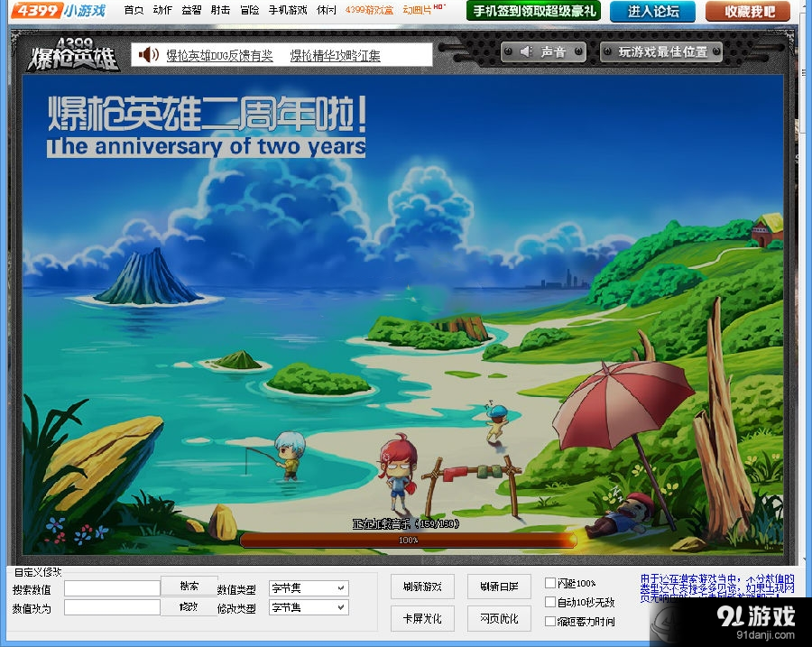Click the 爆枪英雄 game logo
812x647 pixels.
(72, 54)
